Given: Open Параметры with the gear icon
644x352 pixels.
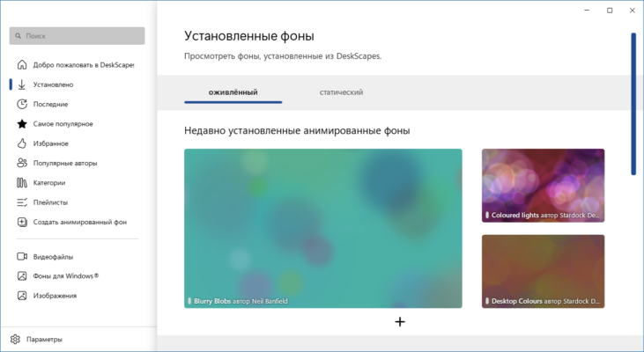Looking at the screenshot, I should point(15,339).
